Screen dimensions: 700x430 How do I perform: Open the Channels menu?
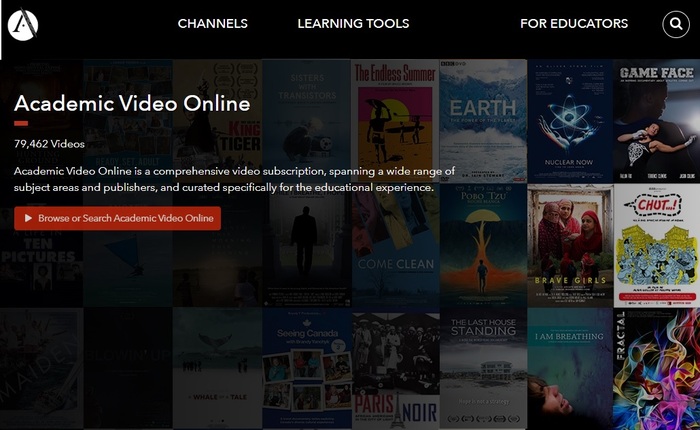212,24
